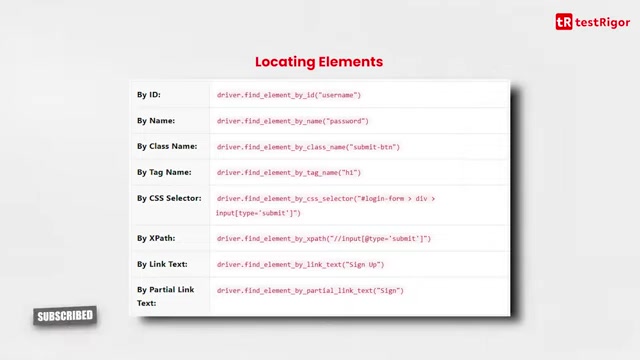Select the find_element_by_css_selector code line
The height and width of the screenshot is (360, 640).
tap(325, 206)
